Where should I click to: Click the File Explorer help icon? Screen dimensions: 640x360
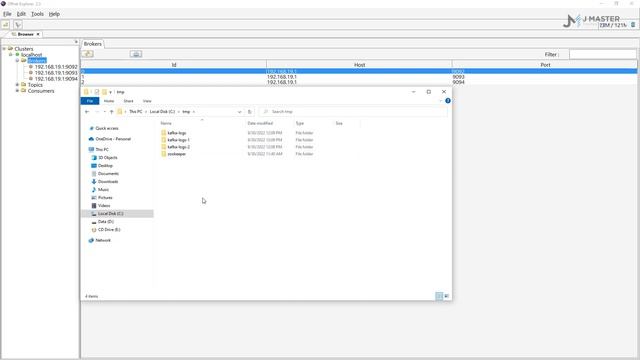[448, 100]
